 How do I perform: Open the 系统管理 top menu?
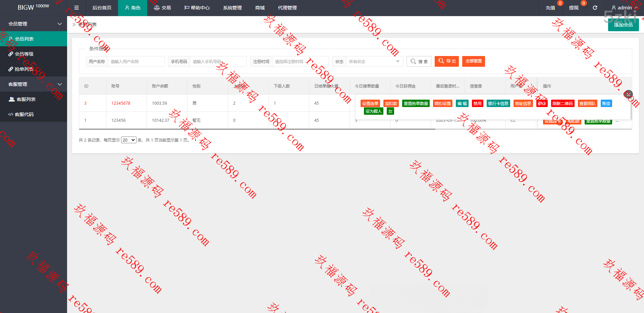click(232, 8)
